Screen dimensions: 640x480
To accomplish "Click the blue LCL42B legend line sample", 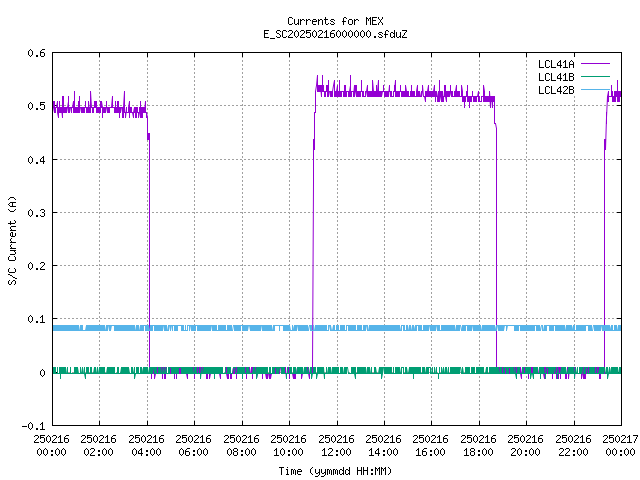I will (x=595, y=90).
